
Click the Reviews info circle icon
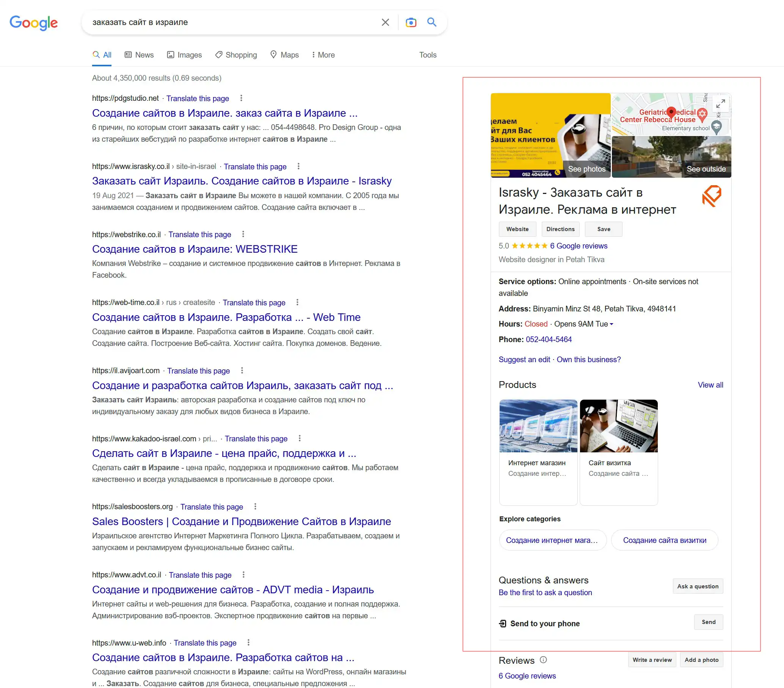click(543, 660)
